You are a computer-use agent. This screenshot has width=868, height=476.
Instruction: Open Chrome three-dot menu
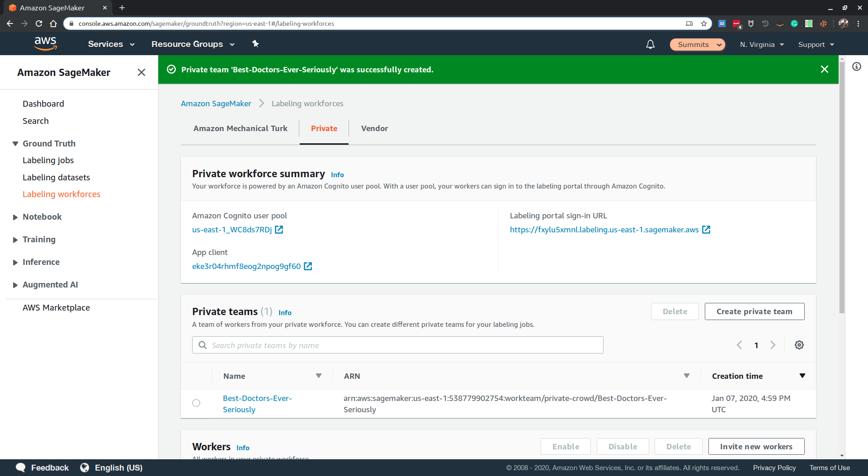coord(859,24)
